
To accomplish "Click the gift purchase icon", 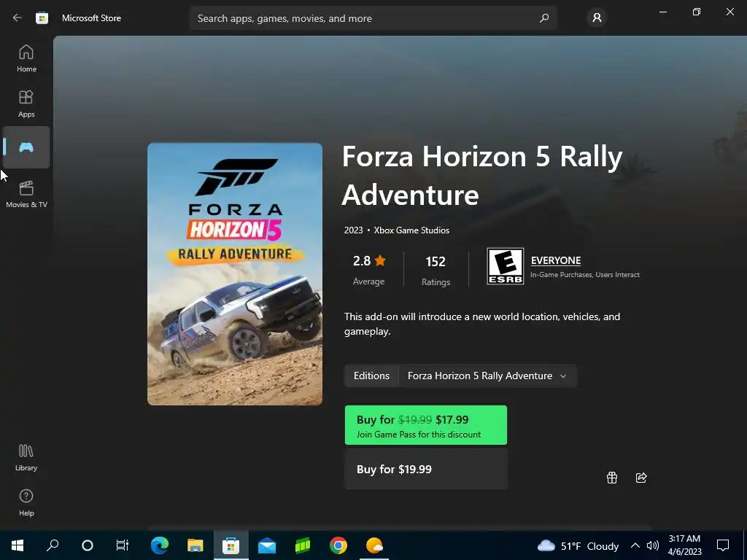I will point(612,478).
